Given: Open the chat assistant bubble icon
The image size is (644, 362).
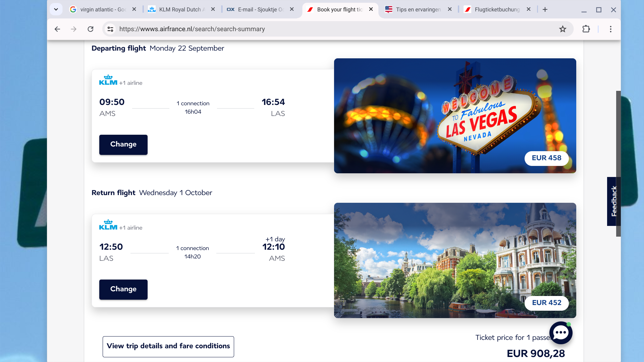Looking at the screenshot, I should pyautogui.click(x=561, y=333).
